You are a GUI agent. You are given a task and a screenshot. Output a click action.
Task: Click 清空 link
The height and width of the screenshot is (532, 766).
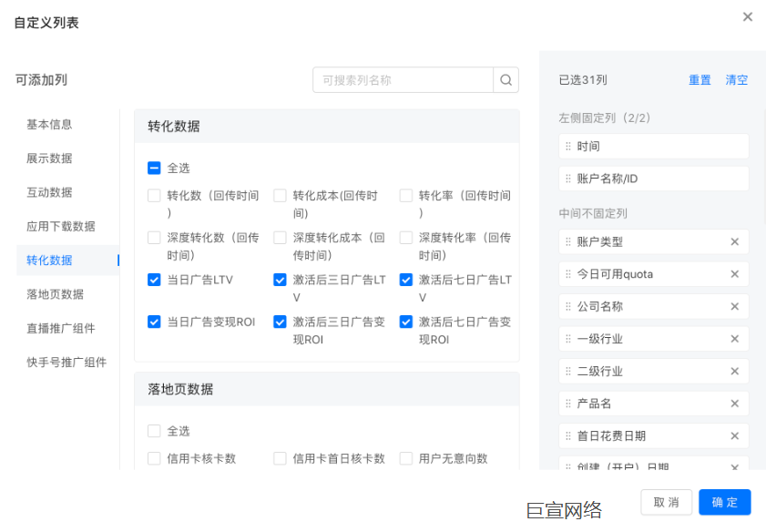coord(737,79)
